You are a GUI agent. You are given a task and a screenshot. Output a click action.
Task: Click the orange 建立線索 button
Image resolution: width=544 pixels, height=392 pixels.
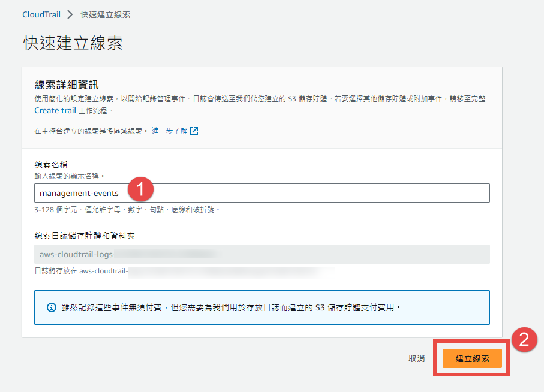[x=472, y=358]
